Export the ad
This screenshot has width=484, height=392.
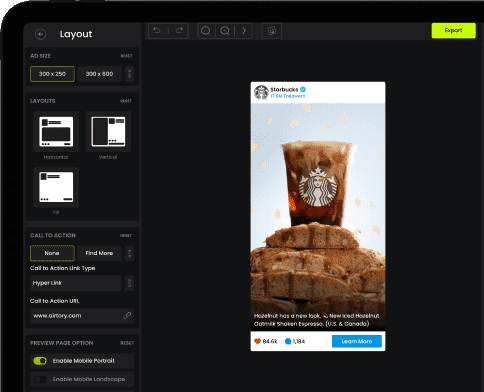pyautogui.click(x=453, y=30)
